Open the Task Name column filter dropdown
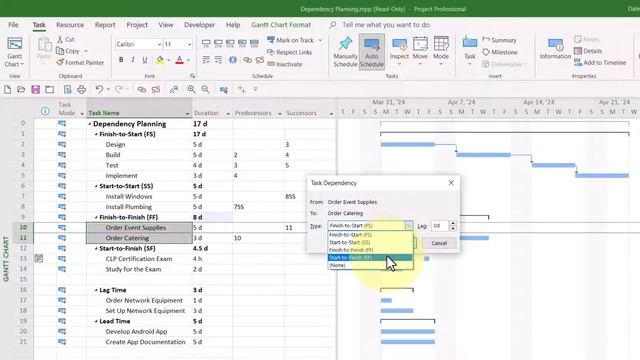Viewport: 640px width, 360px height. click(188, 113)
